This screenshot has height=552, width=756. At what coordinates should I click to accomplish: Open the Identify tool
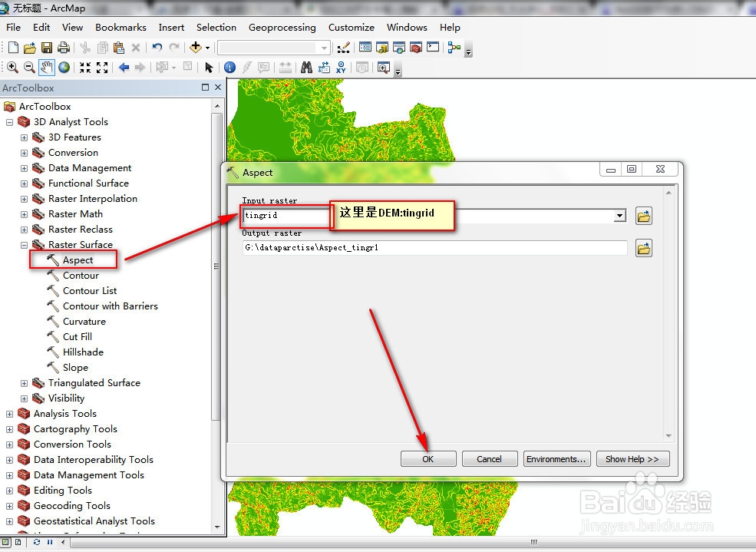pyautogui.click(x=230, y=68)
